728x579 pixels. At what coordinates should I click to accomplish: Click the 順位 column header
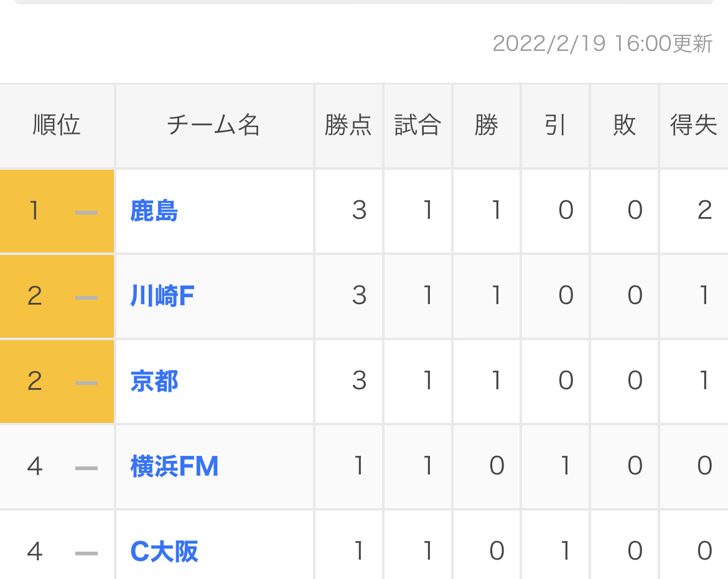(57, 126)
